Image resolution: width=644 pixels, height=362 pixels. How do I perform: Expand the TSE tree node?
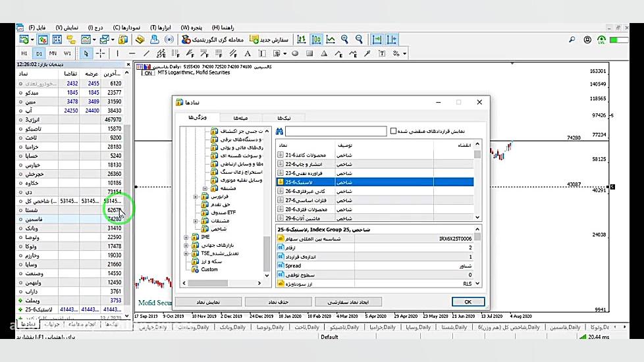coord(186,253)
